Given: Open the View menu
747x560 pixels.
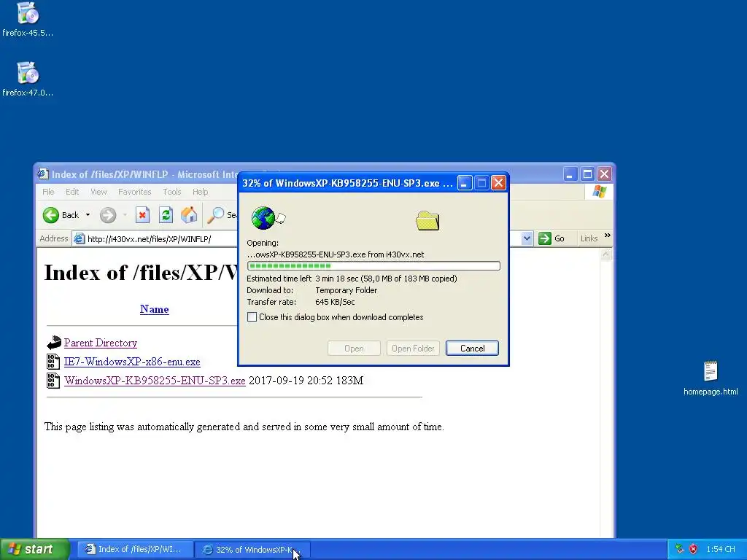Looking at the screenshot, I should coord(98,192).
